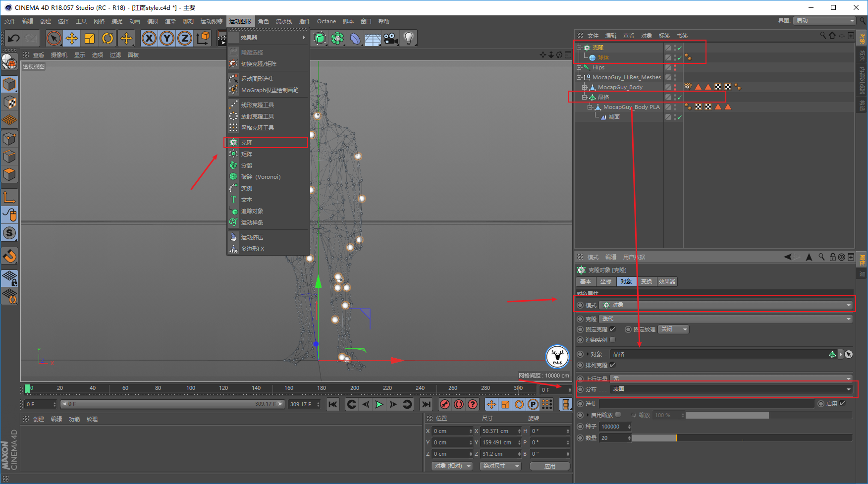Click the MoGraph flower array icon

coord(337,38)
